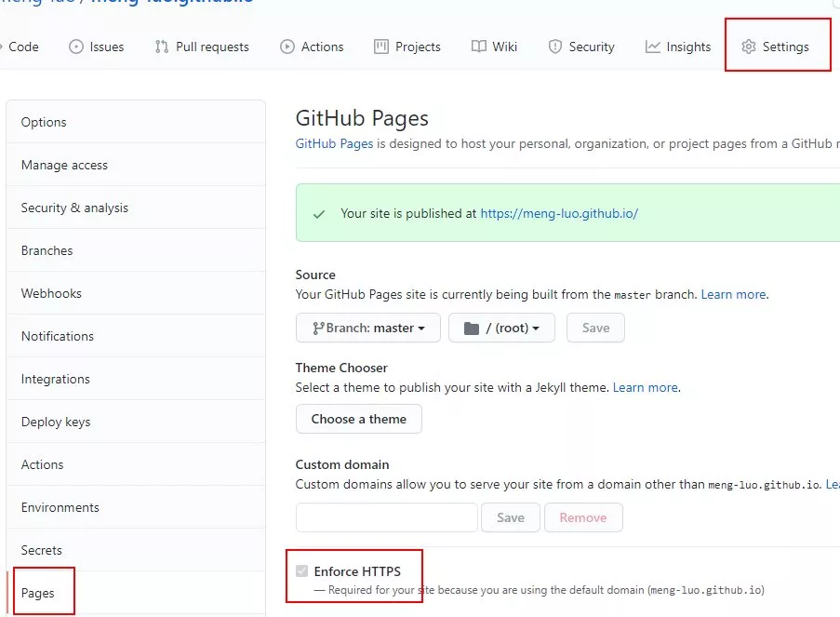
Task: Save the Source branch settings
Action: pos(595,329)
